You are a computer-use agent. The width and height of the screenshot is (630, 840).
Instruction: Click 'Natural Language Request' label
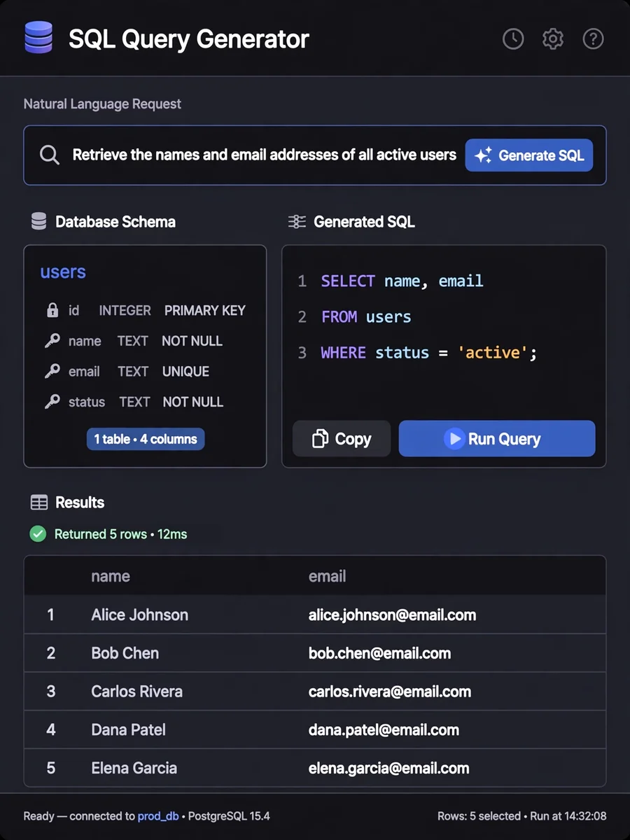click(102, 104)
